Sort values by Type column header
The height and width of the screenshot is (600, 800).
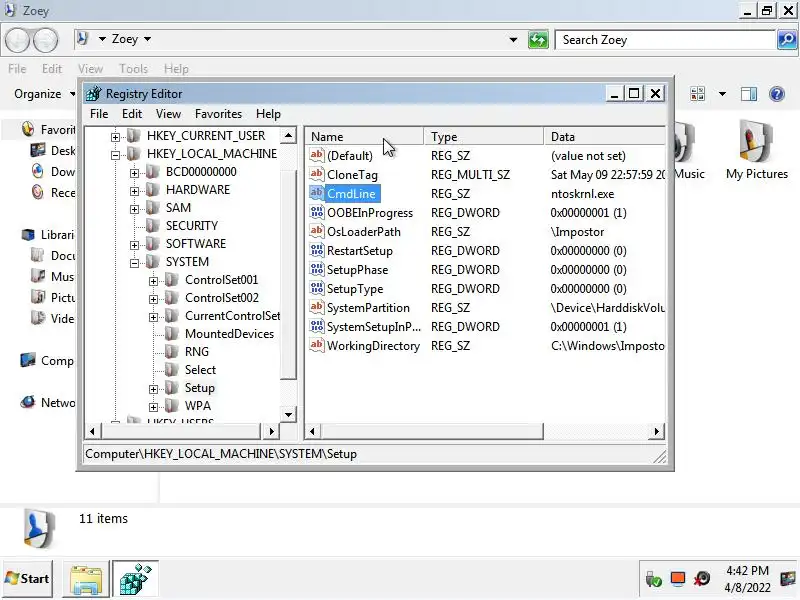(x=484, y=137)
